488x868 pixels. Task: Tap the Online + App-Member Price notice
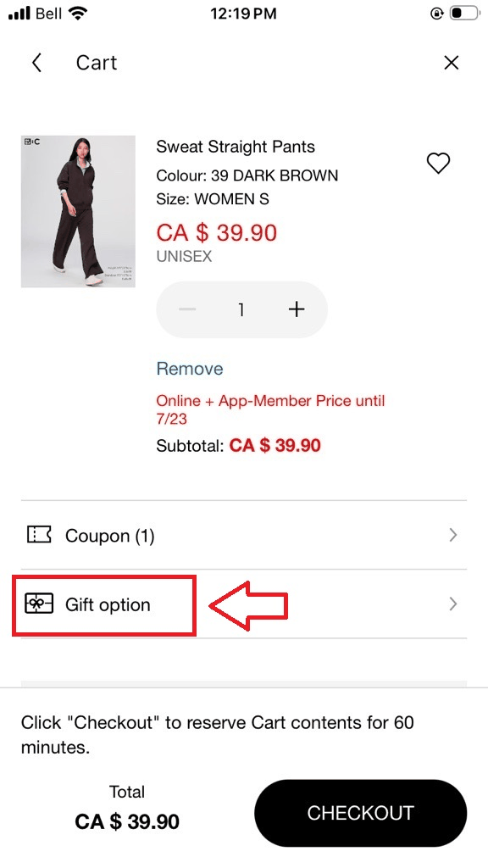click(x=270, y=409)
